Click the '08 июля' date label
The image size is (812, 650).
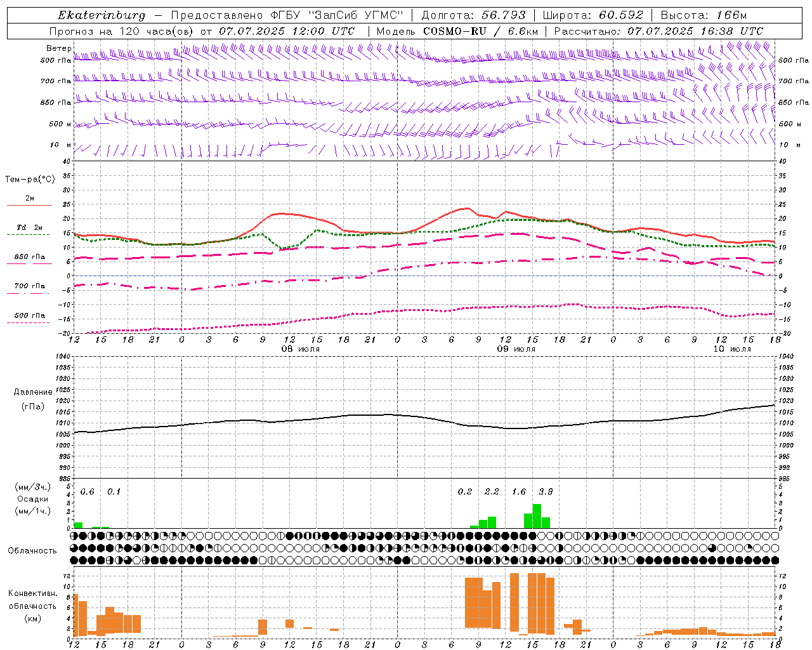point(301,349)
